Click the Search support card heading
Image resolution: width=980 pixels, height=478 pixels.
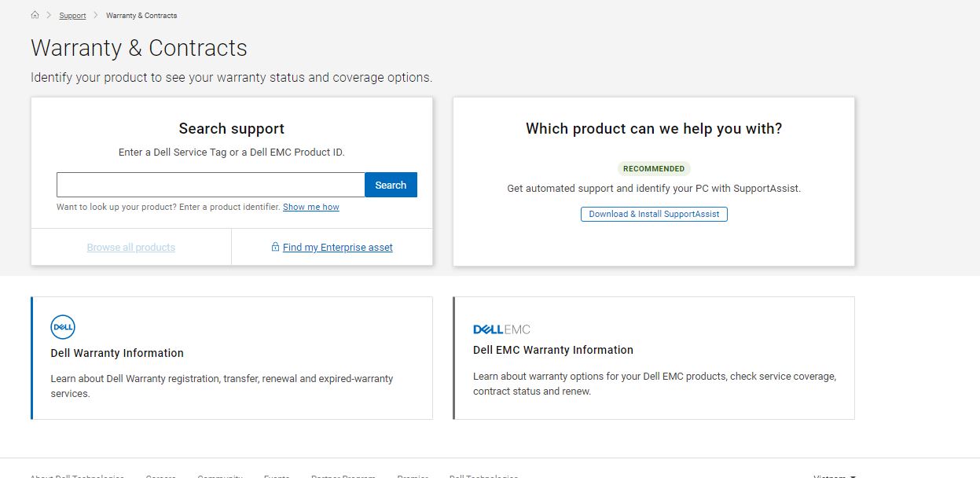(231, 129)
